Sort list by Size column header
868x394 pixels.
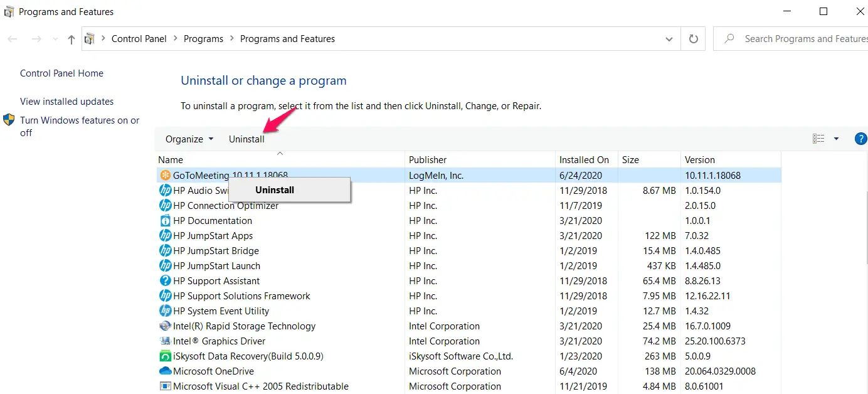click(650, 159)
